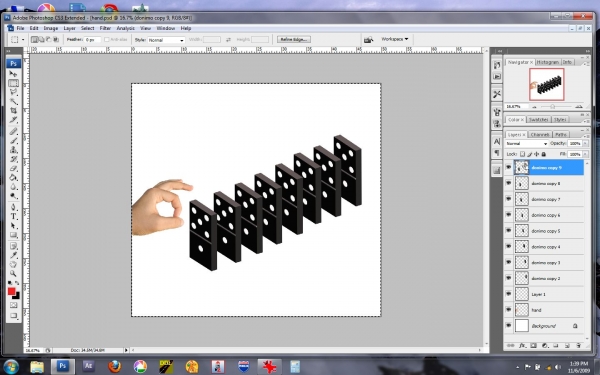This screenshot has width=600, height=375.
Task: Toggle Quick Mask mode icon
Action: pos(13,305)
